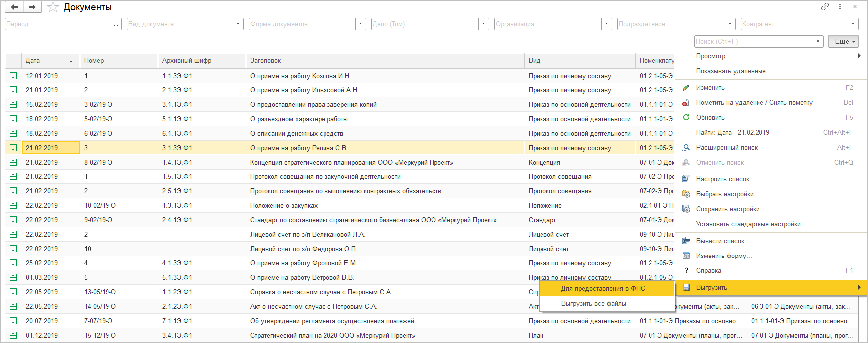The image size is (868, 343).
Task: Click into the Поиск (Ctrl+F) field
Action: [753, 41]
